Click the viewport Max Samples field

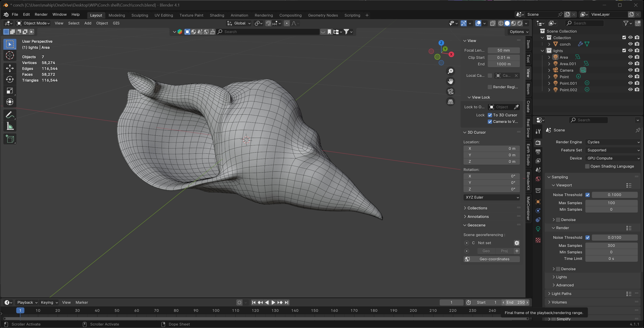click(611, 203)
